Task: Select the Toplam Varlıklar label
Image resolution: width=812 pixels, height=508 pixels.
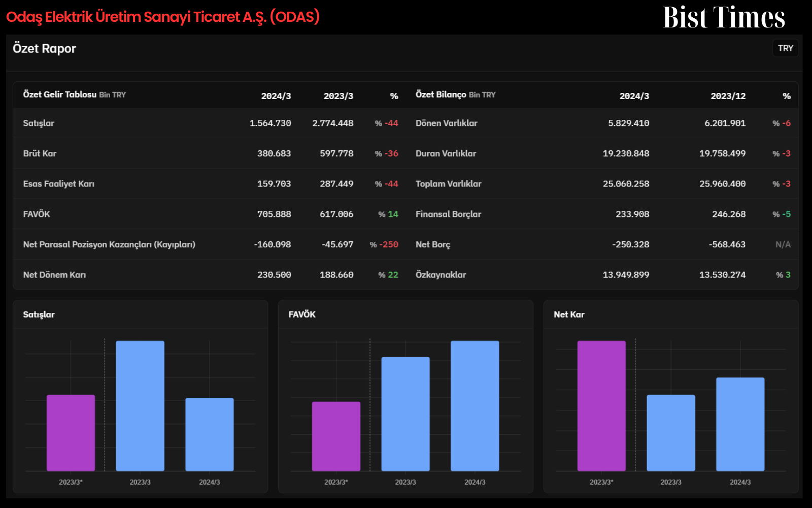Action: pyautogui.click(x=449, y=184)
